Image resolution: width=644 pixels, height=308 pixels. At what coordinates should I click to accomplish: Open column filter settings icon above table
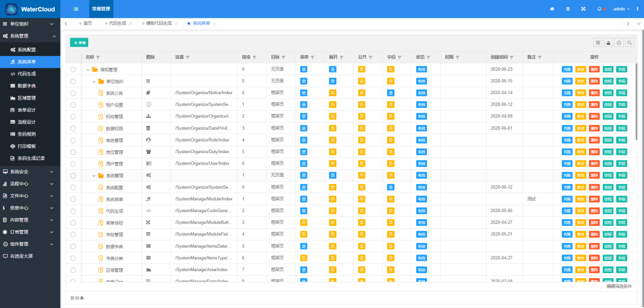(x=597, y=43)
